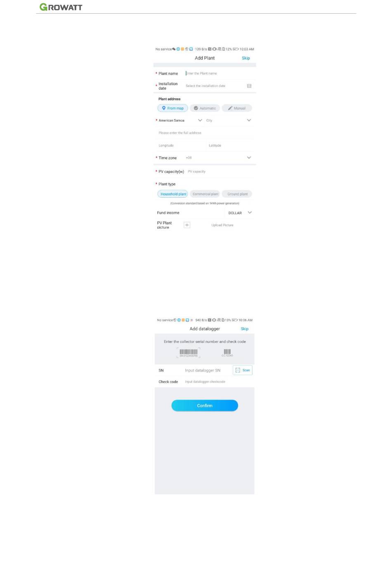Select the Automatic address option
This screenshot has width=392, height=581.
205,108
